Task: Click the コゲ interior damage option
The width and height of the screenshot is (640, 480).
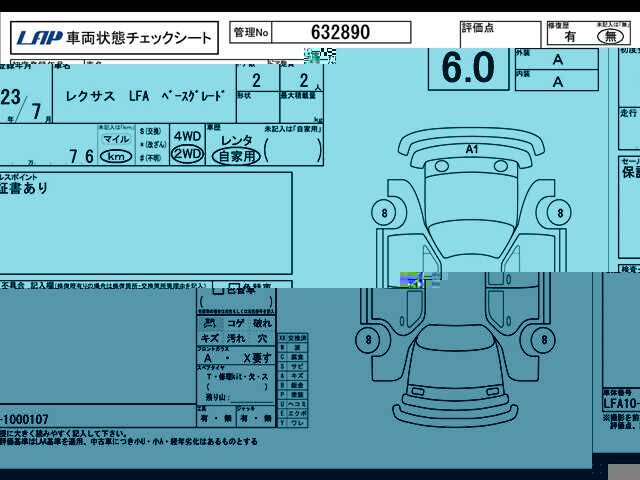Action: (236, 323)
